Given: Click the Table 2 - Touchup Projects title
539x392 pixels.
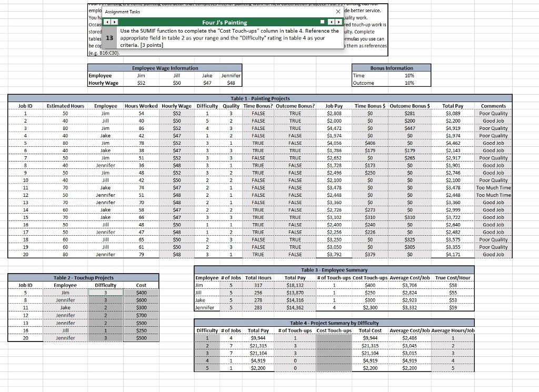Looking at the screenshot, I should (x=83, y=278).
